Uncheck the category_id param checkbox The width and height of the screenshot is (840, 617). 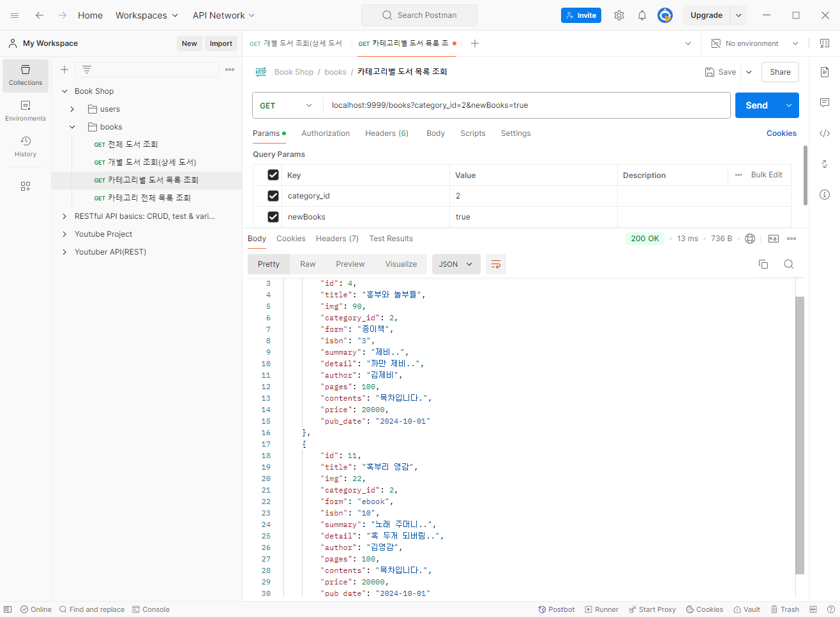(273, 196)
